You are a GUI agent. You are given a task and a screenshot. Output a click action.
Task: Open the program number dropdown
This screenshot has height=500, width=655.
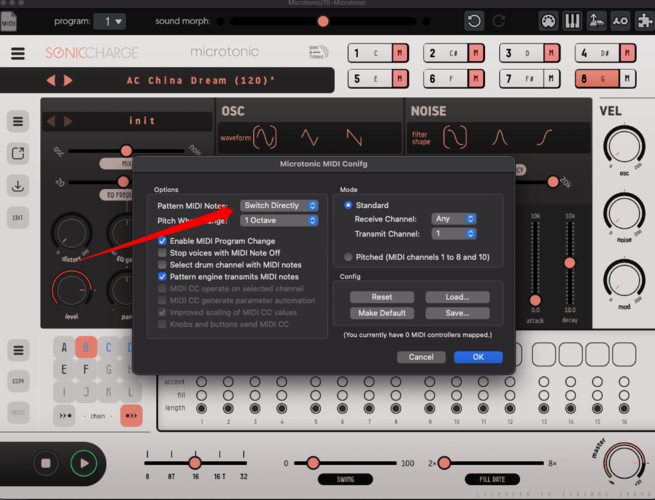tap(110, 21)
